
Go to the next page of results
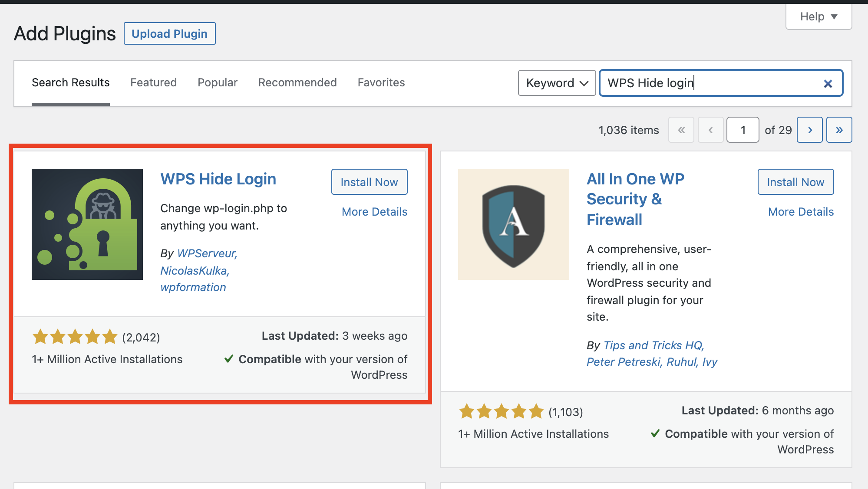pyautogui.click(x=810, y=130)
